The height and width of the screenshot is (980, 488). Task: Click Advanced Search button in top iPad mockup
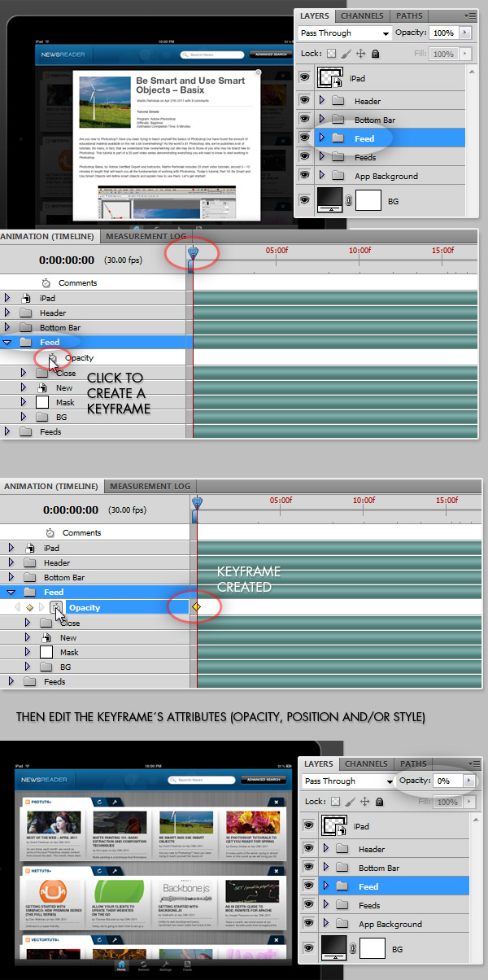click(x=269, y=55)
